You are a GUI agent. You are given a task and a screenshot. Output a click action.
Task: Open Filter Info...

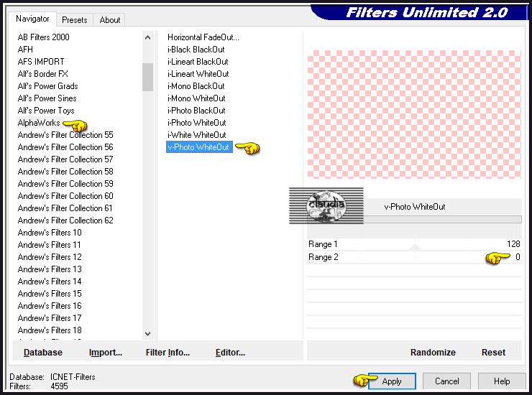(x=168, y=353)
